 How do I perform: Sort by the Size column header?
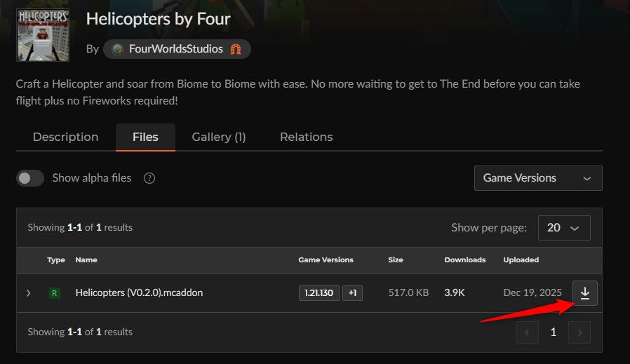click(396, 260)
